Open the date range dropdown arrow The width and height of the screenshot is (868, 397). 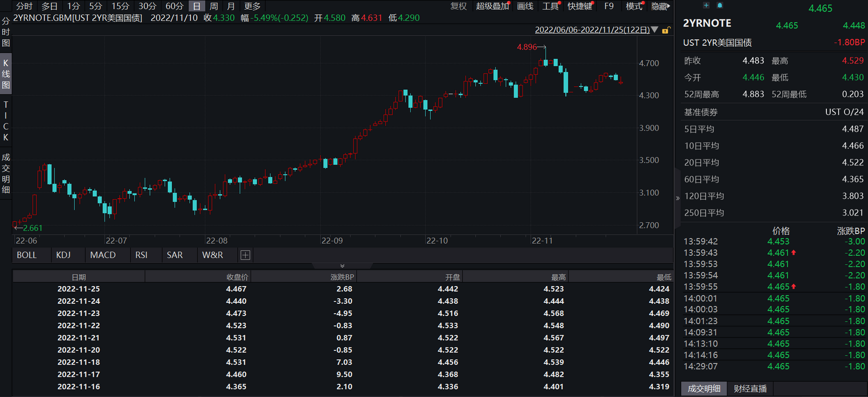tap(655, 30)
